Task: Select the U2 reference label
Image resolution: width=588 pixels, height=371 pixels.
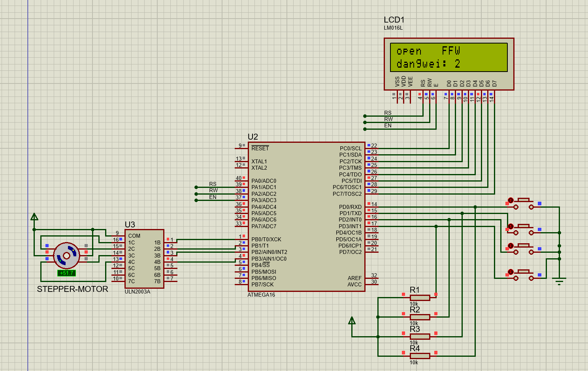Action: click(253, 137)
